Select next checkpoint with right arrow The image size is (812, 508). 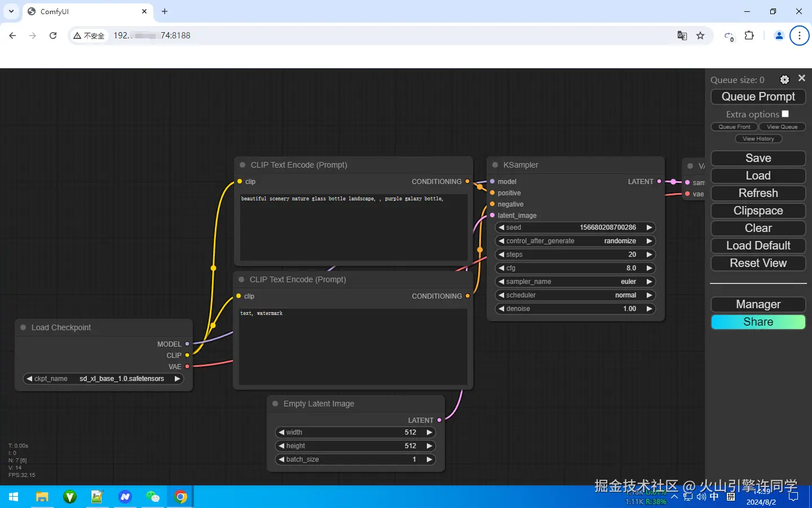177,379
